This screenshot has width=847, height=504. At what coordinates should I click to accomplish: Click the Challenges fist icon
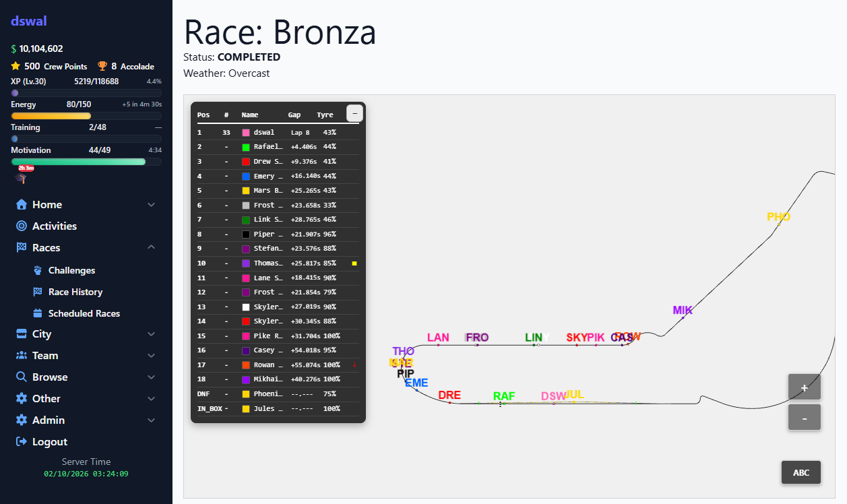click(x=38, y=270)
